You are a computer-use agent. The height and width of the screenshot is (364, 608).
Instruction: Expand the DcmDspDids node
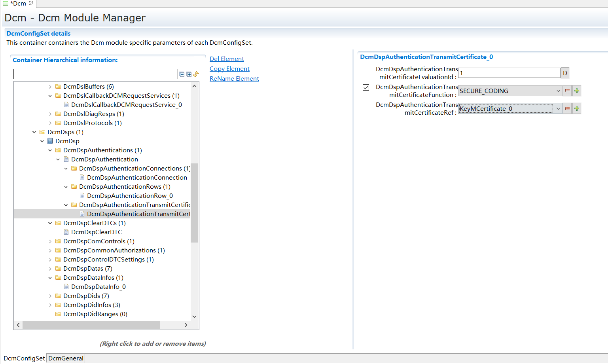pos(50,296)
